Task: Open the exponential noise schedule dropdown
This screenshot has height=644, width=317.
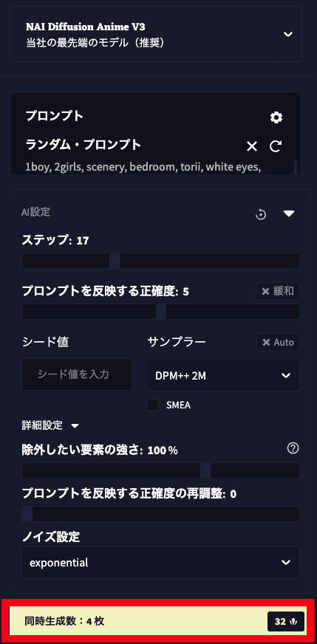Action: (160, 562)
